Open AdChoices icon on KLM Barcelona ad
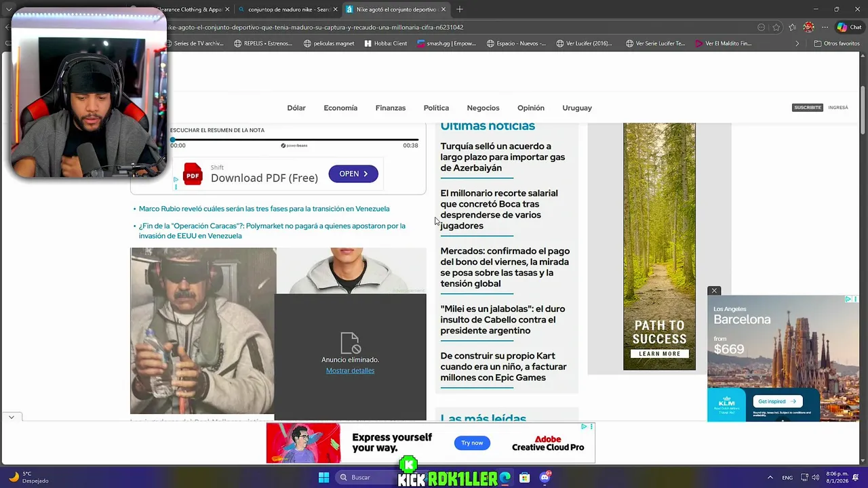 [848, 299]
